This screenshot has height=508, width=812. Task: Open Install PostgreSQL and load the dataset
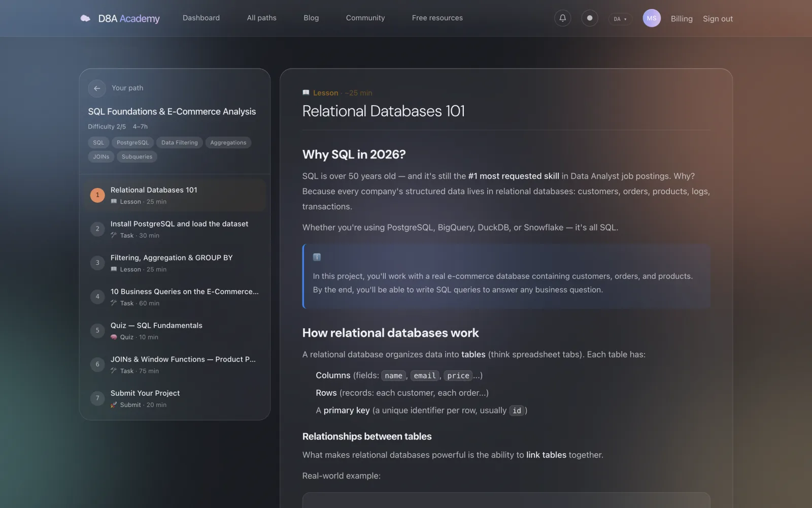click(175, 229)
